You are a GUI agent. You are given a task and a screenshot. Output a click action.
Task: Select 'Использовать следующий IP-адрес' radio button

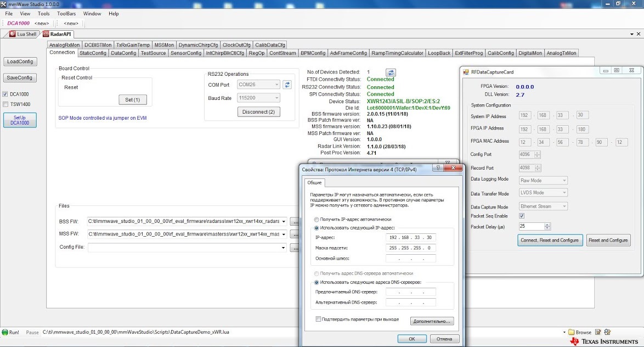tap(317, 228)
